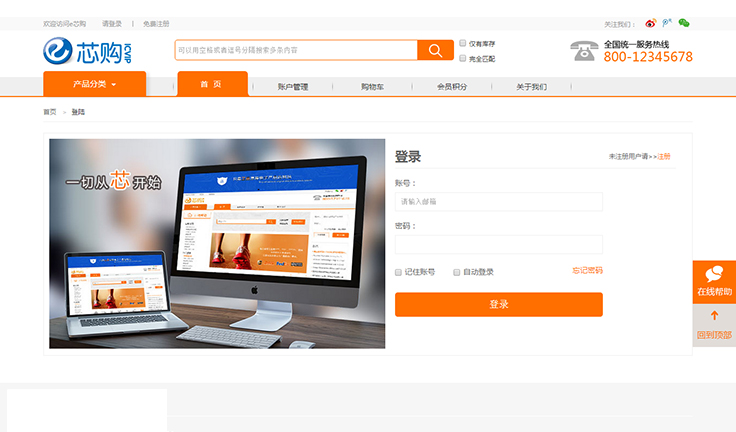736x432 pixels.
Task: Select the 首页 navigation tab
Action: click(212, 84)
